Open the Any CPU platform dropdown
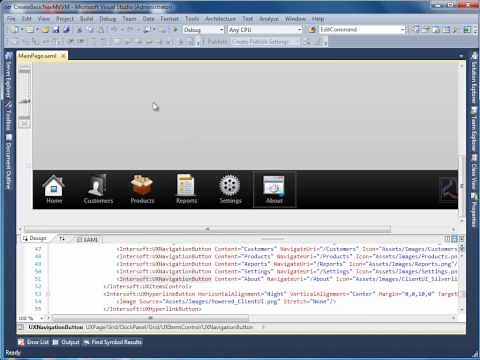The width and height of the screenshot is (480, 360). (265, 30)
